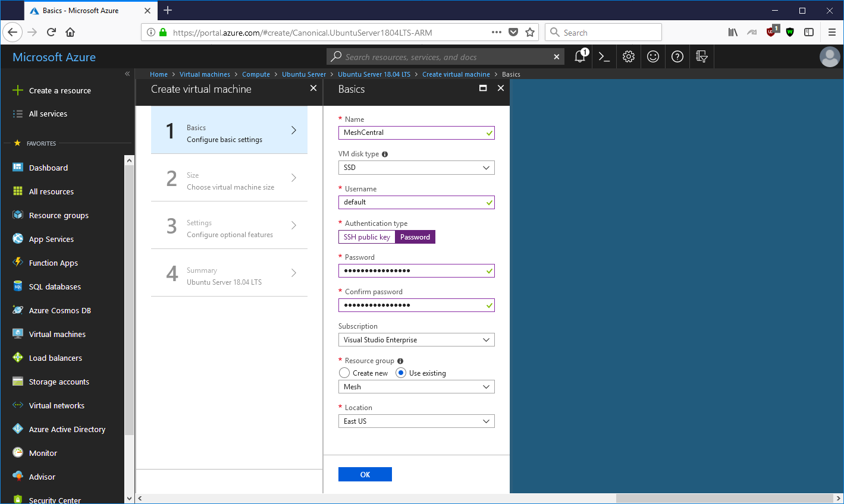
Task: Bookmark page with Firefox star icon
Action: point(530,33)
